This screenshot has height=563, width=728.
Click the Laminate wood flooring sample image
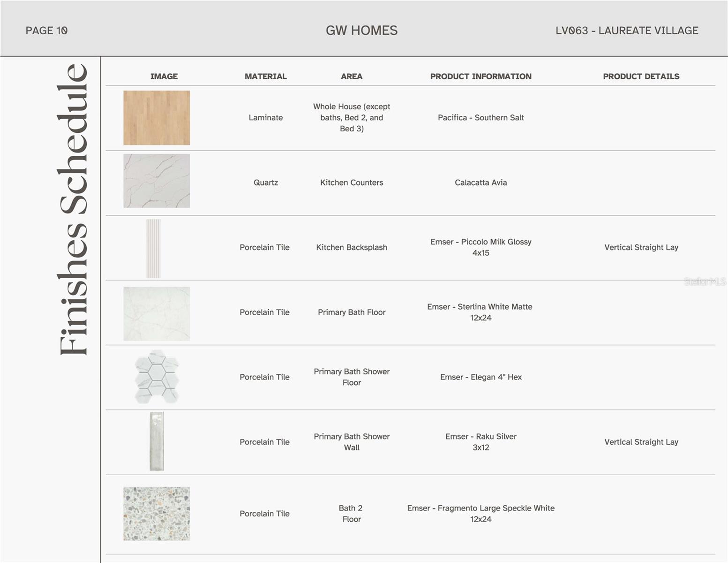157,118
